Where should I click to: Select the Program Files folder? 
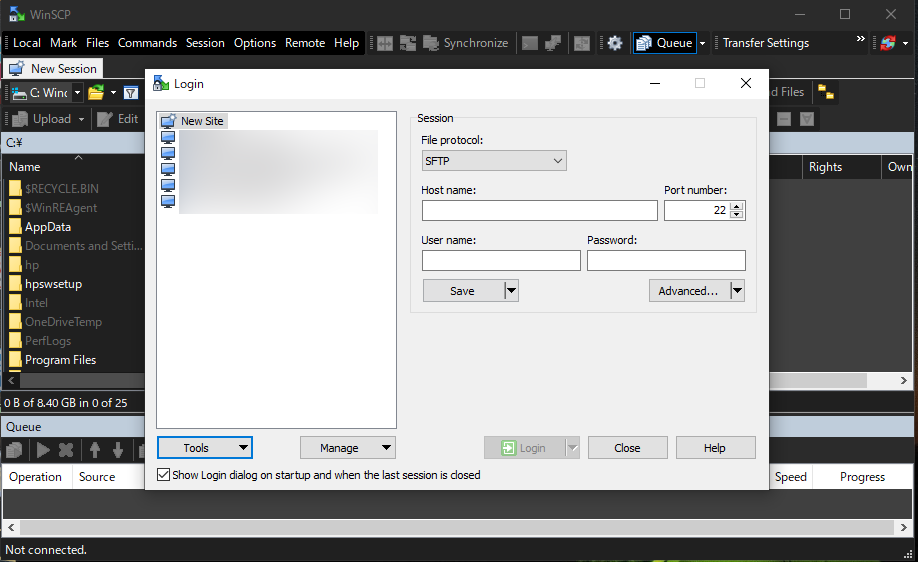coord(60,360)
